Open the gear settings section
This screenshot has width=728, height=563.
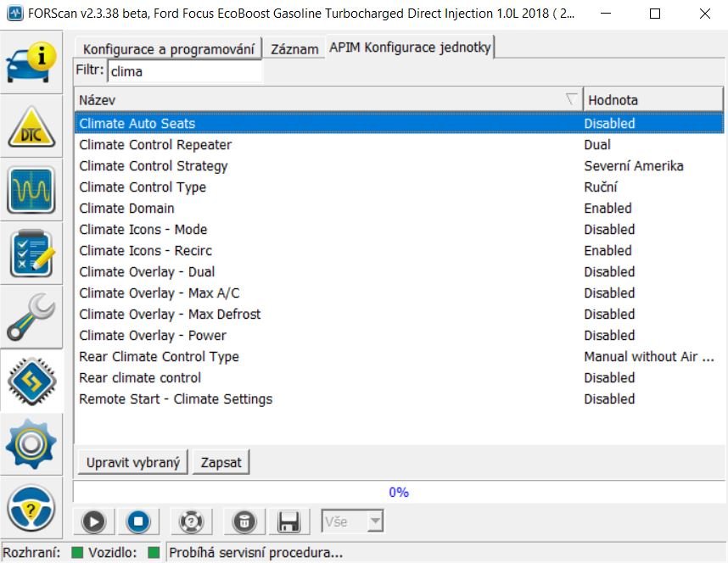tap(31, 444)
